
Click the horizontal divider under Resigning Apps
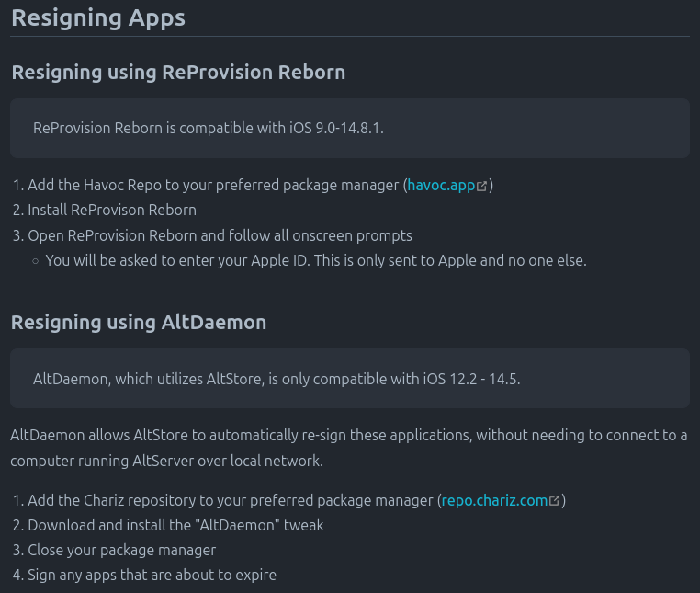pos(349,37)
